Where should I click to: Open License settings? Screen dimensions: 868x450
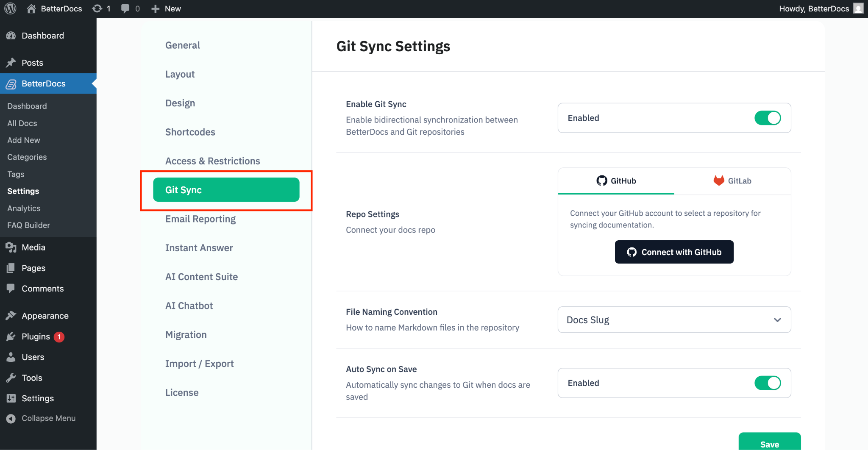click(182, 393)
